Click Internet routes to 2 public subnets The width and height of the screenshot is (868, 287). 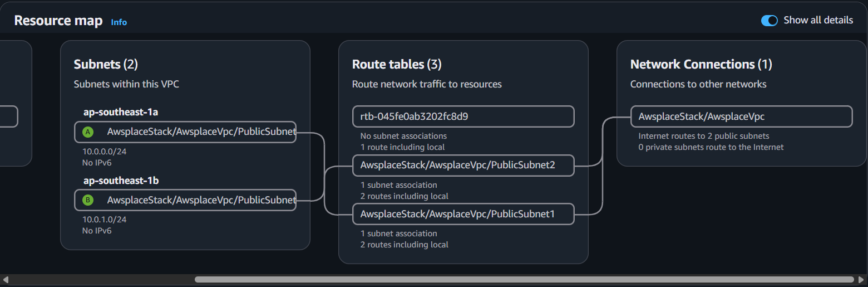tap(703, 136)
